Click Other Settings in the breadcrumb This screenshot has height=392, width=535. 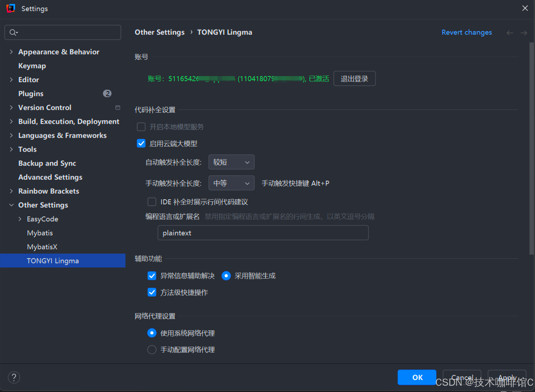[159, 32]
